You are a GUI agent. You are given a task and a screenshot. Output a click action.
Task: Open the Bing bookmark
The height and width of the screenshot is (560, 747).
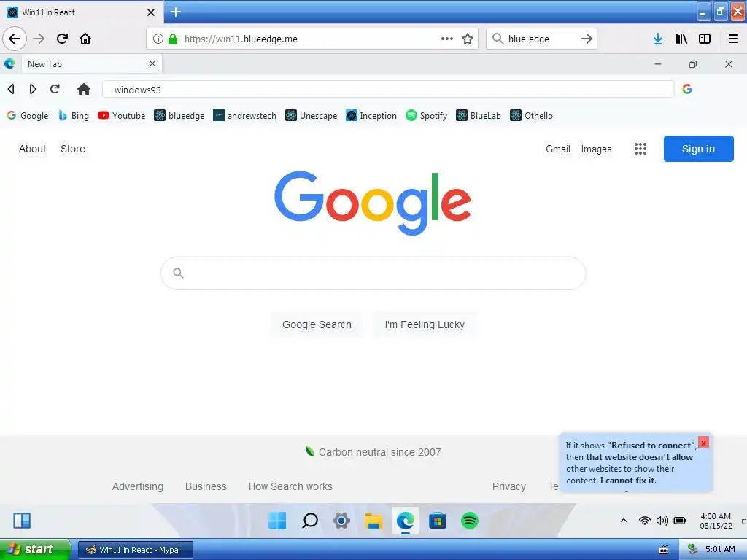tap(74, 116)
